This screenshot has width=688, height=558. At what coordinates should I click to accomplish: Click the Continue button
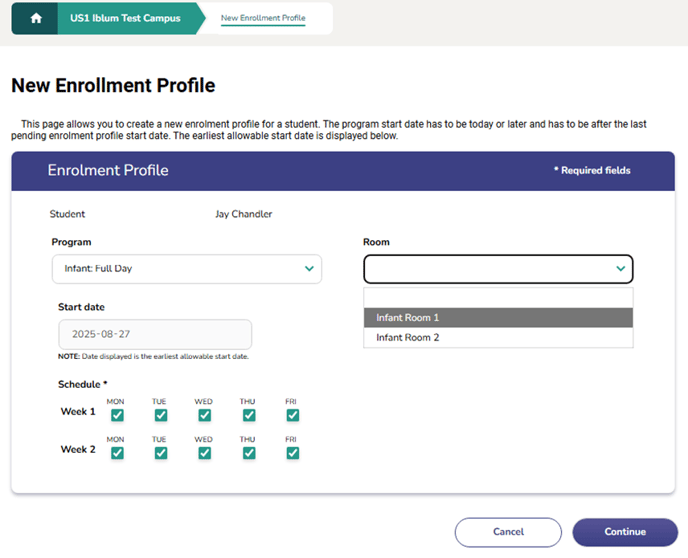click(625, 532)
